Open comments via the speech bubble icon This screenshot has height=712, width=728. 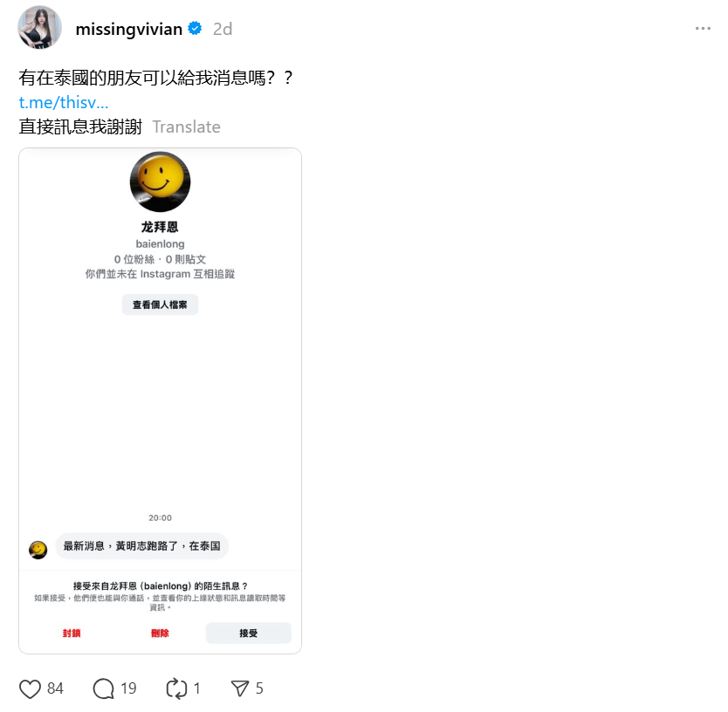pyautogui.click(x=103, y=688)
